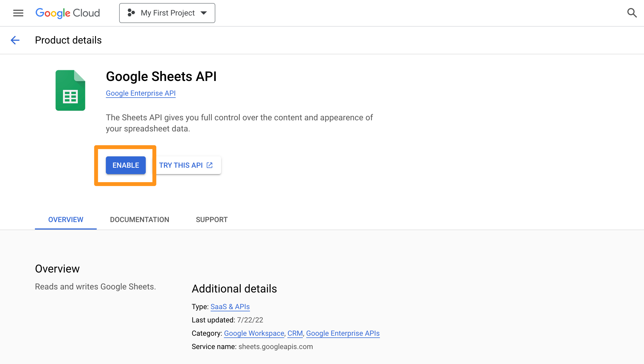Click the ENABLE button
The height and width of the screenshot is (364, 644).
126,165
